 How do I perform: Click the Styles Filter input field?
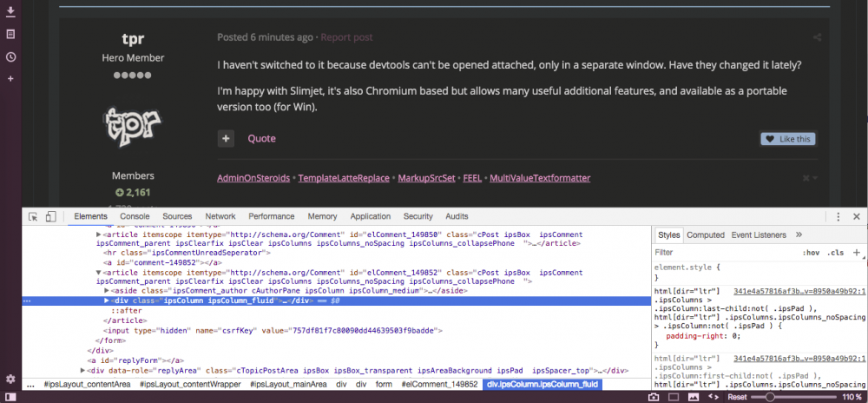pyautogui.click(x=725, y=253)
